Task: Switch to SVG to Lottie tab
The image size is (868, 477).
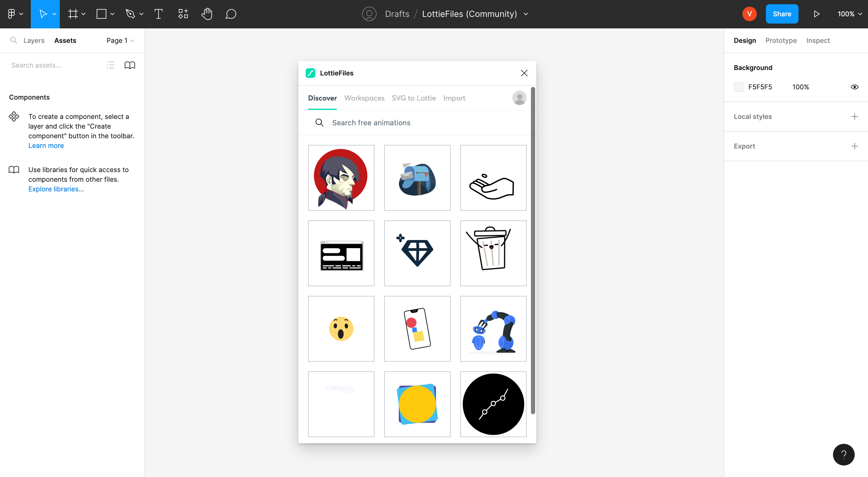Action: tap(414, 98)
